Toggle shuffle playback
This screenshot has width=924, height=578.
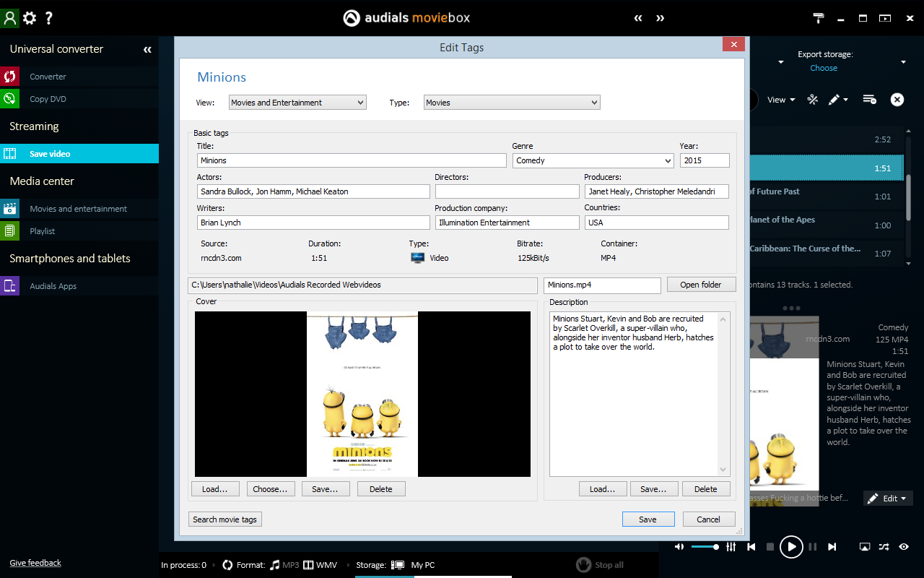click(x=884, y=547)
